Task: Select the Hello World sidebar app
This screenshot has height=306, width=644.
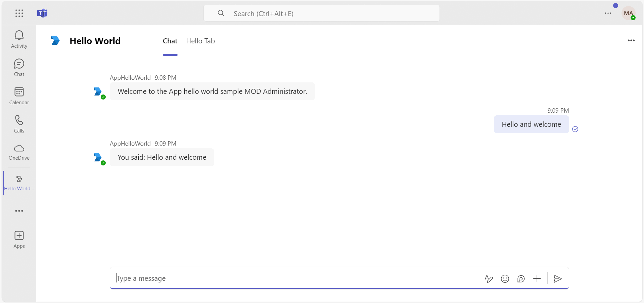Action: coord(19,183)
